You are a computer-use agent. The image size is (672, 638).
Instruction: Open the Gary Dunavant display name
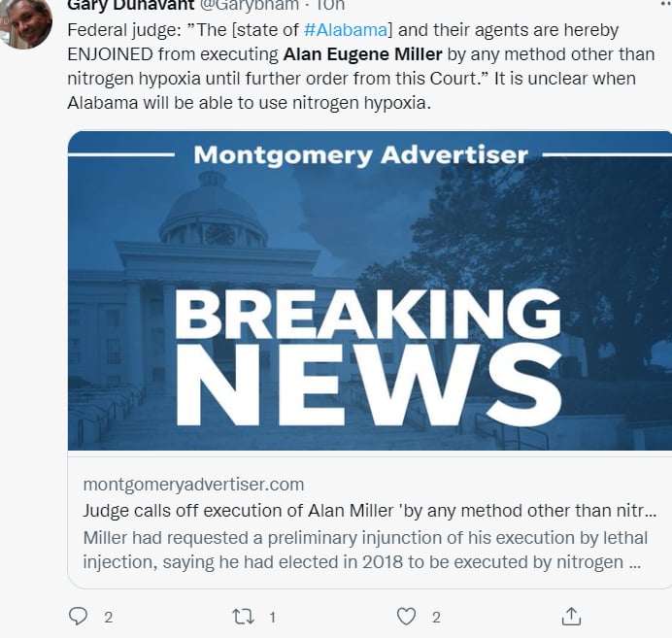pyautogui.click(x=131, y=5)
